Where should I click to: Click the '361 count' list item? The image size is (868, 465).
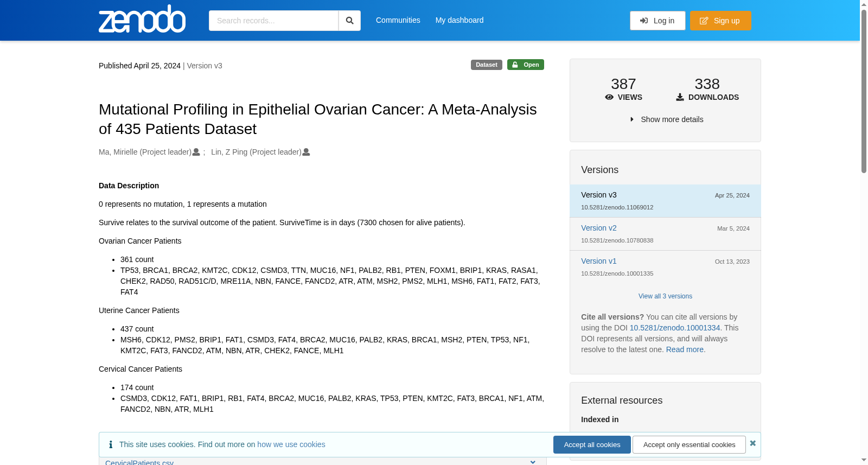click(x=137, y=259)
